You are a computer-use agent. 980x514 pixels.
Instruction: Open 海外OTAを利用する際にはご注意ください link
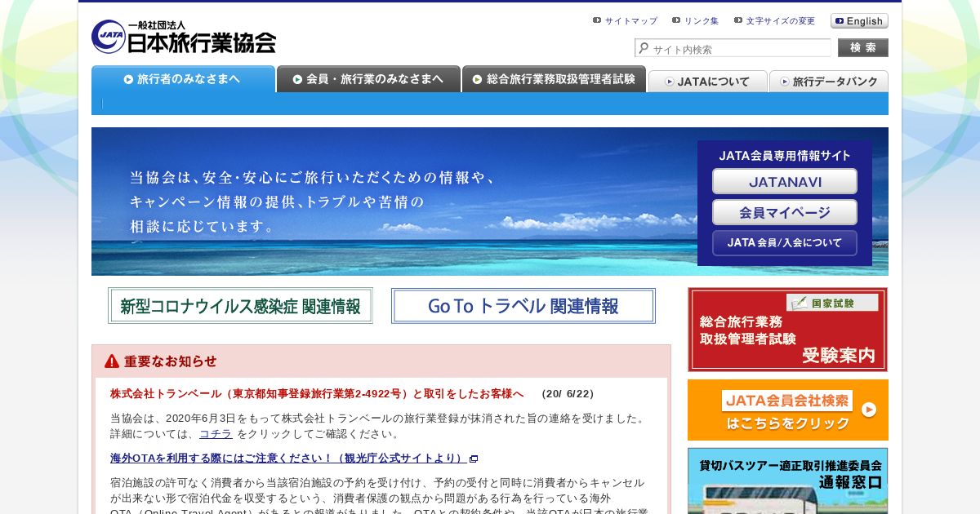pyautogui.click(x=288, y=459)
